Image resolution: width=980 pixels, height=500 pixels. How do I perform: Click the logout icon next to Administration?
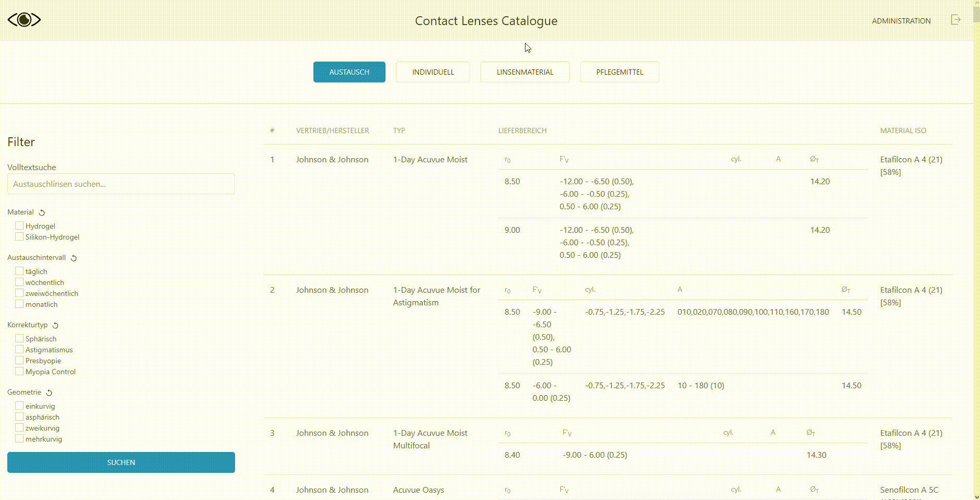point(955,20)
